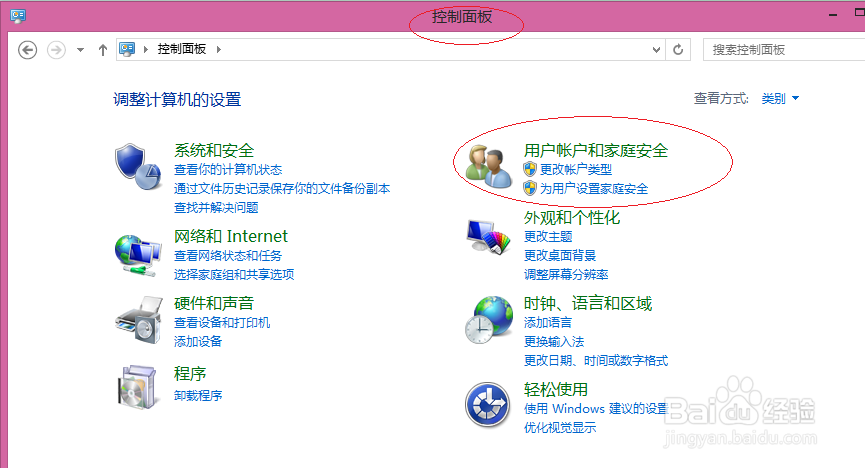Open the User Accounts two-people icon
Screen dimensions: 865x468
click(488, 166)
